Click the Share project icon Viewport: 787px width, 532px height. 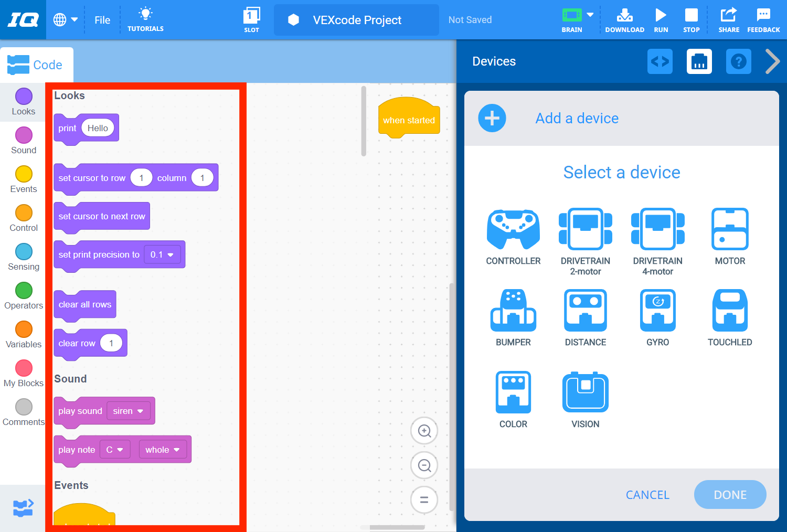(x=728, y=19)
